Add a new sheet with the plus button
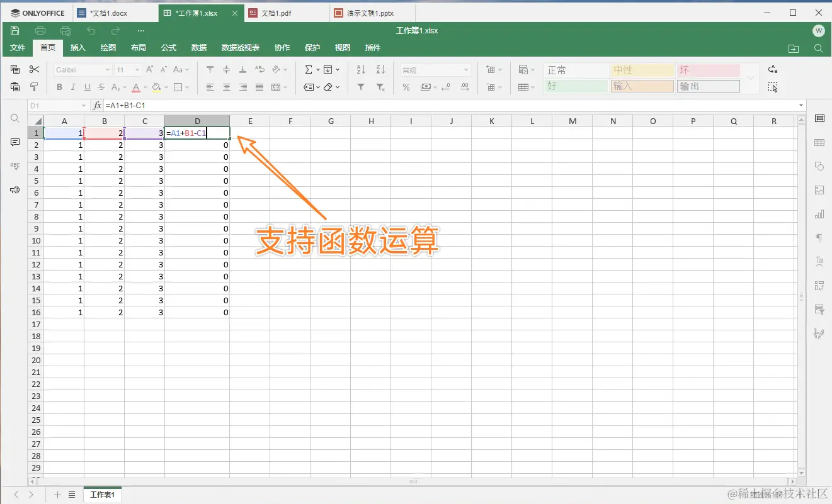Viewport: 832px width, 504px height. 58,495
